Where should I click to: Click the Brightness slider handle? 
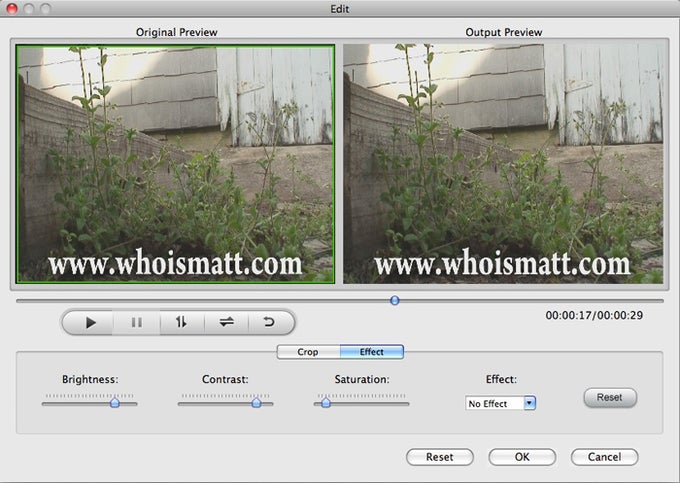pyautogui.click(x=114, y=402)
